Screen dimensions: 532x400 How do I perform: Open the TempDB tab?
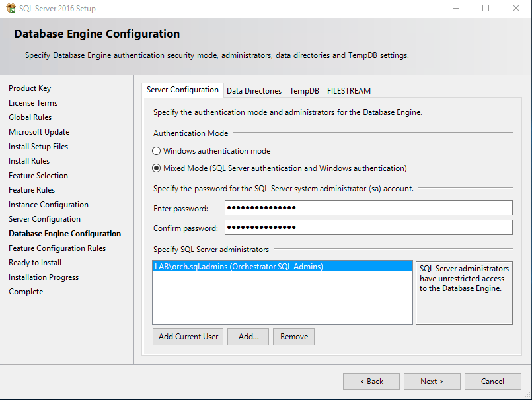(304, 91)
